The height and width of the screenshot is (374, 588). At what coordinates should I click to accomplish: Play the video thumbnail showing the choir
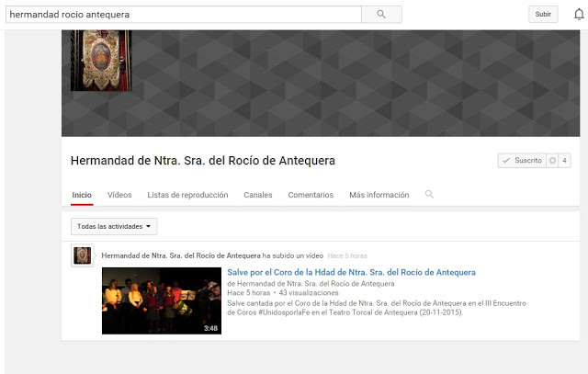click(x=161, y=300)
